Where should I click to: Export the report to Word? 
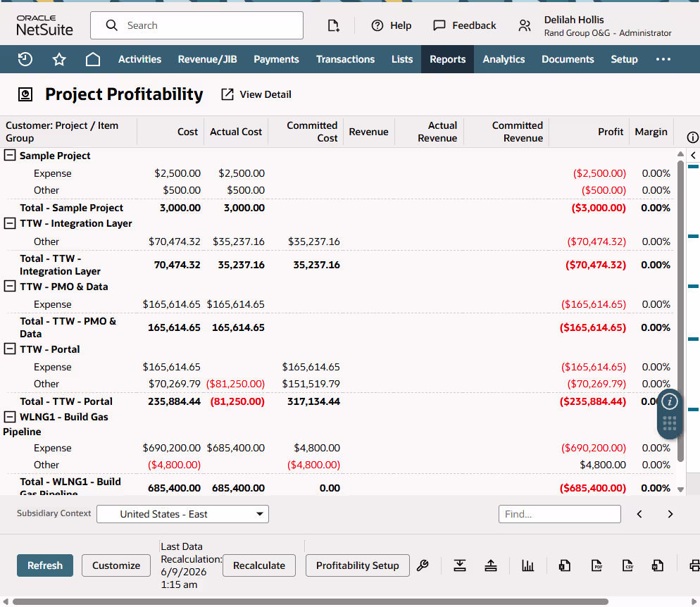[x=658, y=565]
